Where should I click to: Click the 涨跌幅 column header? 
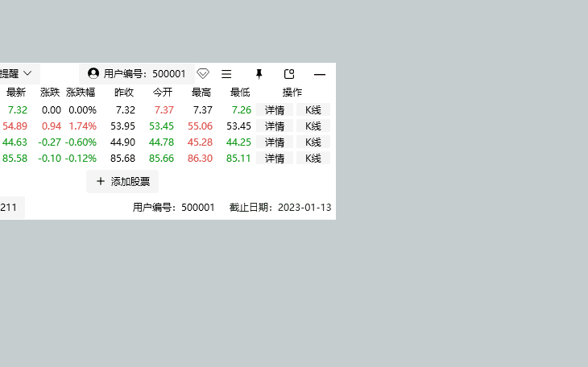pyautogui.click(x=81, y=93)
